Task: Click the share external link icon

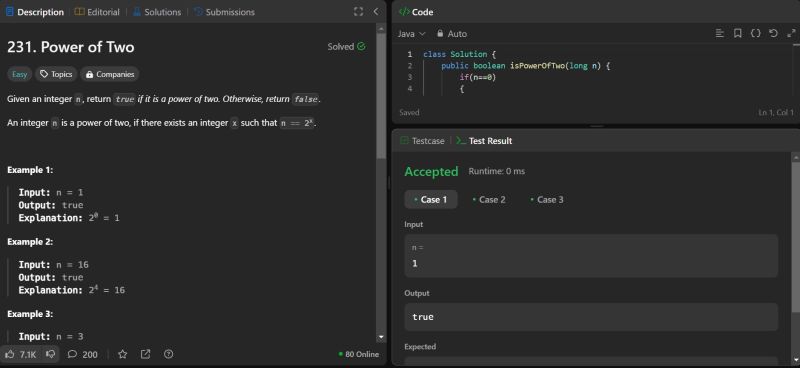Action: click(x=145, y=354)
